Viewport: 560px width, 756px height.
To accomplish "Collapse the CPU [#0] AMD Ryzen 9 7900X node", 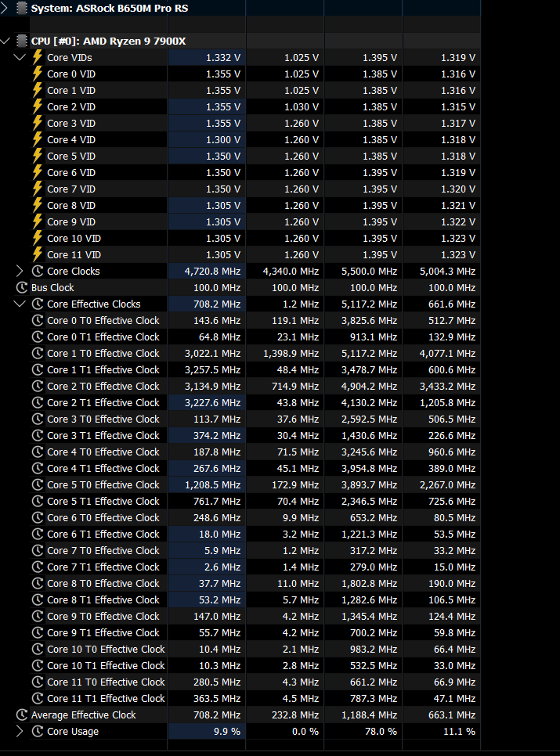I will pos(5,41).
